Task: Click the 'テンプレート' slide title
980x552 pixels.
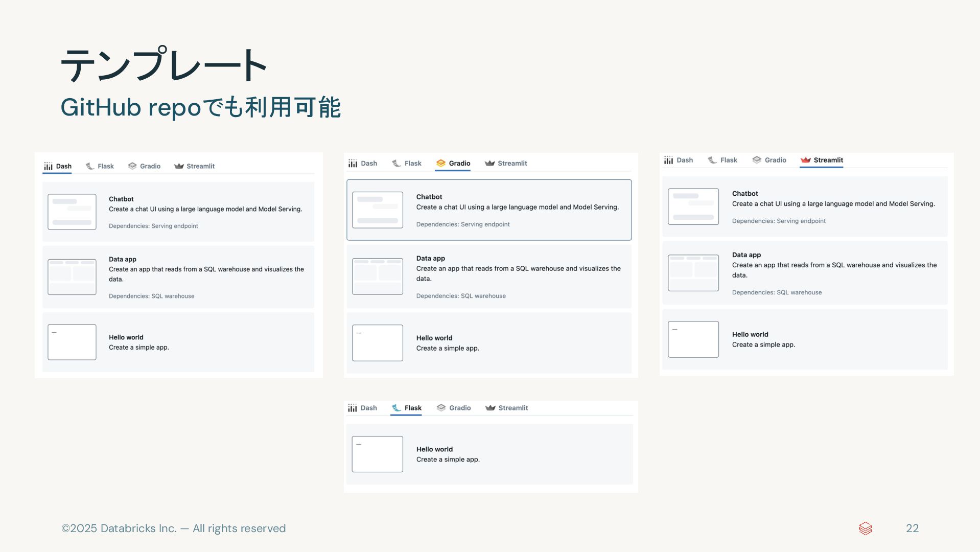Action: click(164, 64)
